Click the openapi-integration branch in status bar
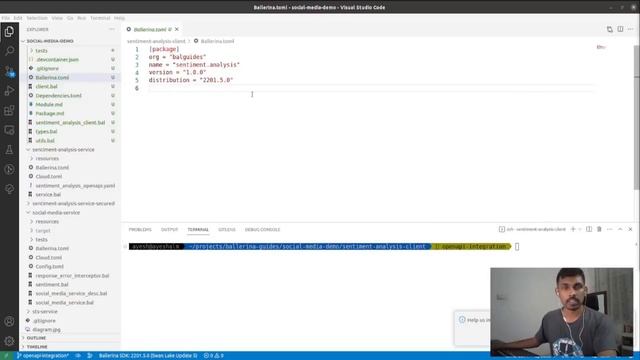640x360 pixels. 42,356
